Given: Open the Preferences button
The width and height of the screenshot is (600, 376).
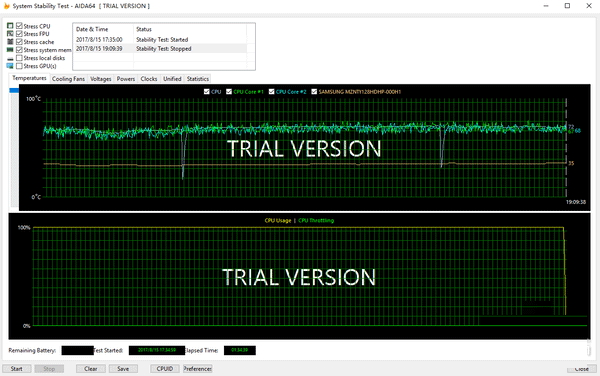Looking at the screenshot, I should pyautogui.click(x=197, y=369).
